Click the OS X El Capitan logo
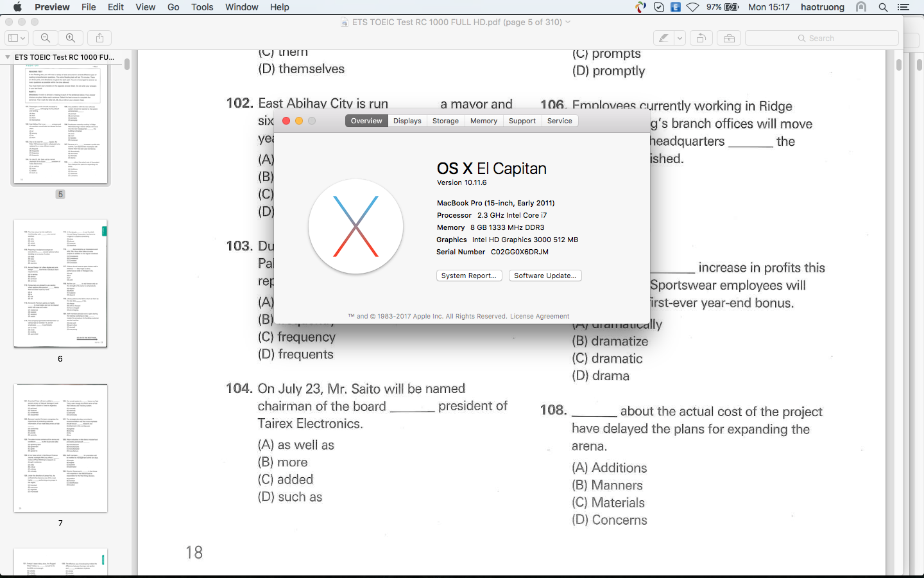 pyautogui.click(x=355, y=227)
